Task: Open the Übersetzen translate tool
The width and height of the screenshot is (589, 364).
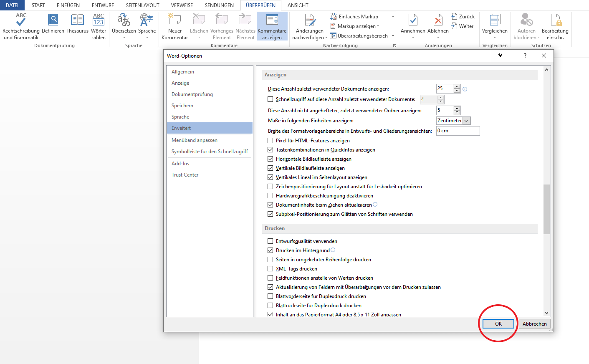Action: point(124,24)
